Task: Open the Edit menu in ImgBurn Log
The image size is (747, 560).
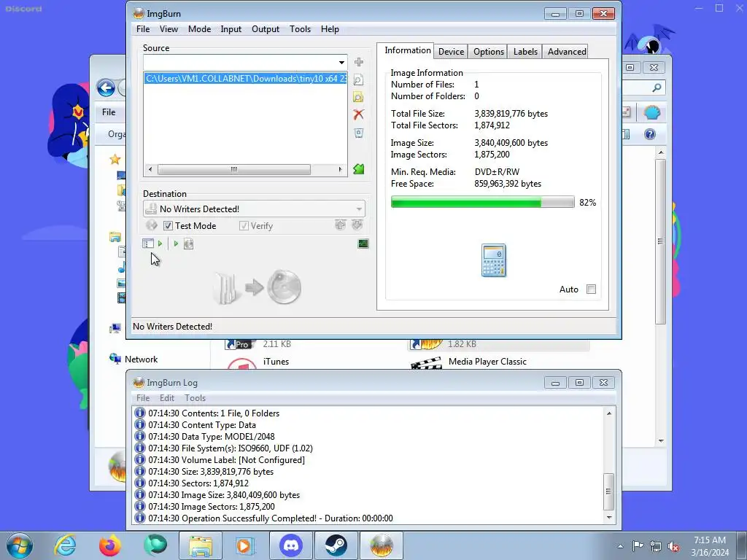Action: (x=167, y=398)
